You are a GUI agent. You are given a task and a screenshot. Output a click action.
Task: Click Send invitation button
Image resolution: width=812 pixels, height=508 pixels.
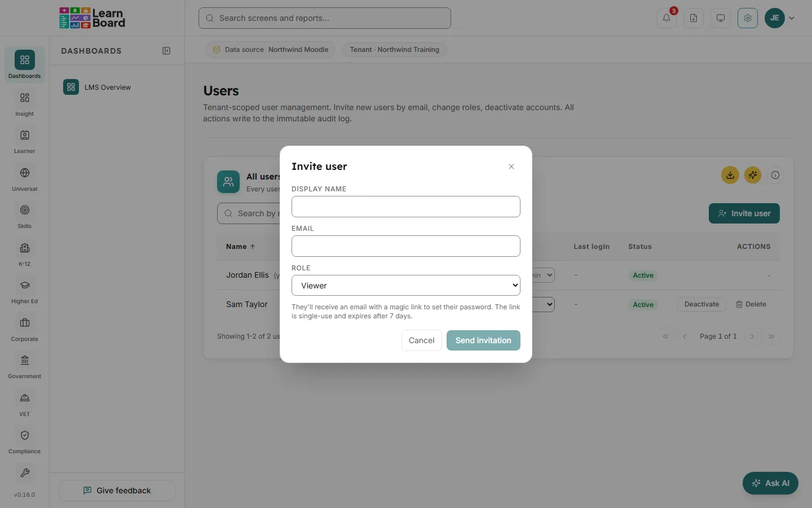[483, 340]
